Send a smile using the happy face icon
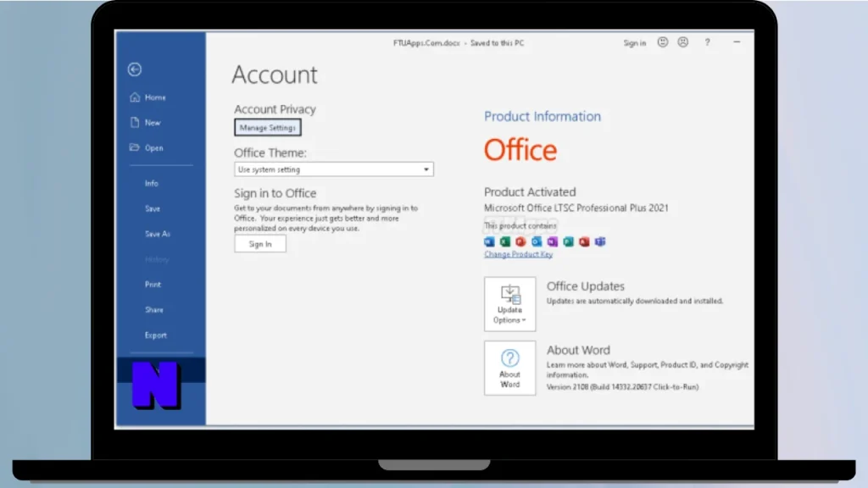 [x=663, y=42]
